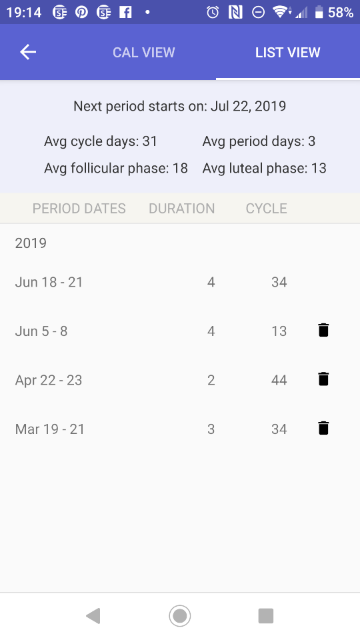Tap the Pinterest notification icon in status bar
360x640 pixels.
point(82,12)
